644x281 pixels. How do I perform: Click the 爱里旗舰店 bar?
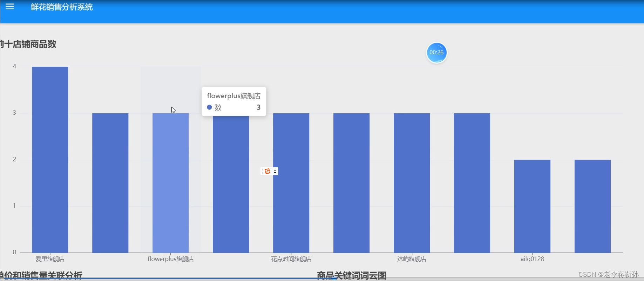pyautogui.click(x=50, y=160)
